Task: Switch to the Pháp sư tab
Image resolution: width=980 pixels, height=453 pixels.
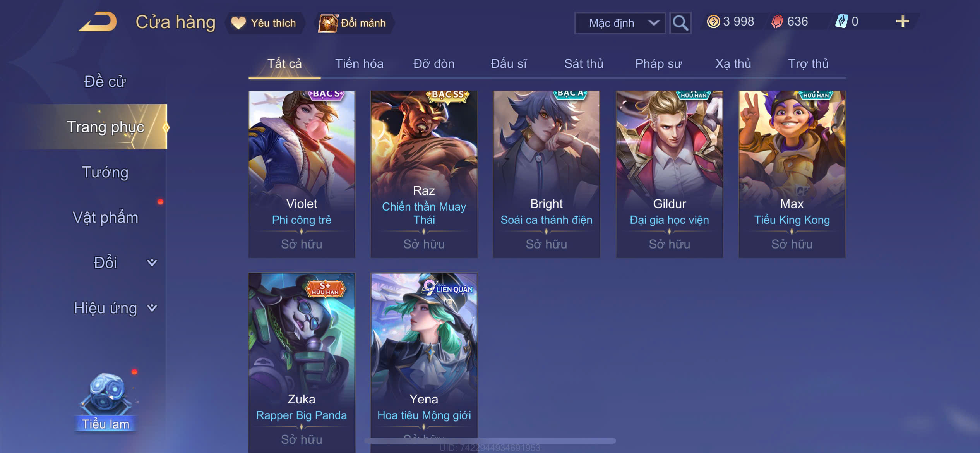Action: tap(658, 63)
